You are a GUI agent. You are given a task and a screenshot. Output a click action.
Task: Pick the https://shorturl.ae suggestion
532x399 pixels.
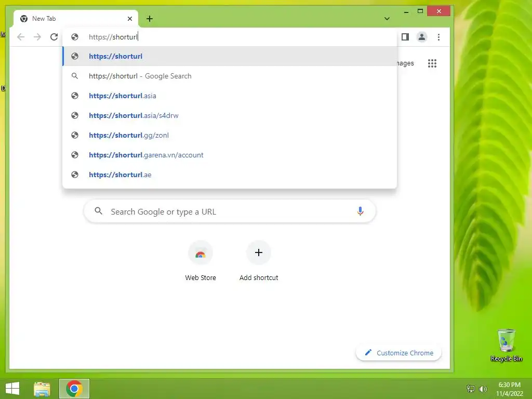[x=230, y=175]
